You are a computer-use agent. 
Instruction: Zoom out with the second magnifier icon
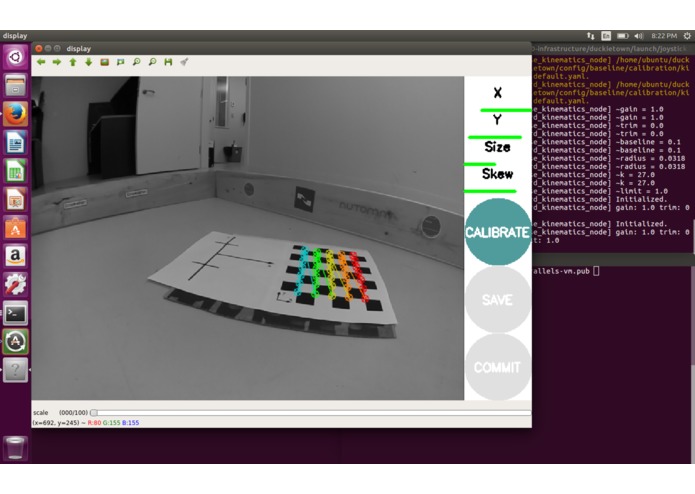click(x=152, y=62)
